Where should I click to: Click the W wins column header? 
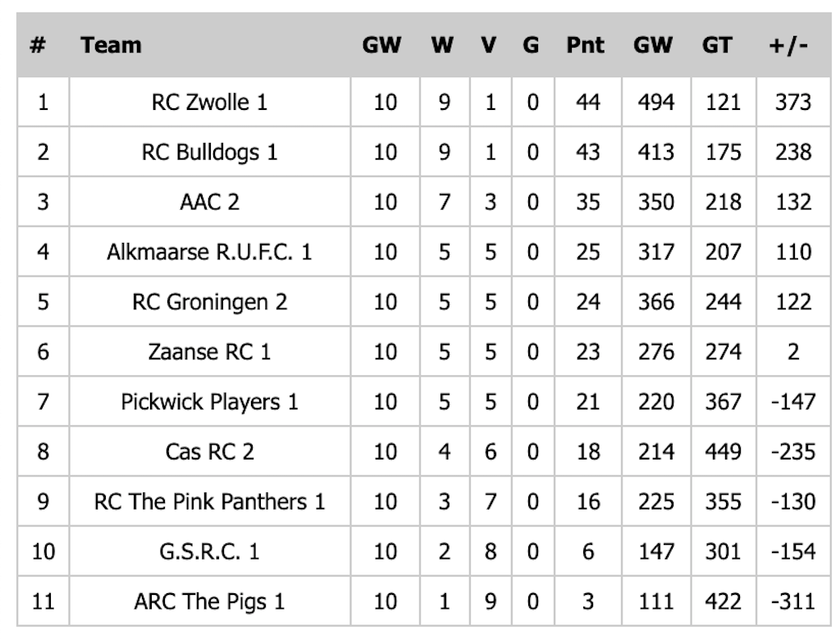442,45
